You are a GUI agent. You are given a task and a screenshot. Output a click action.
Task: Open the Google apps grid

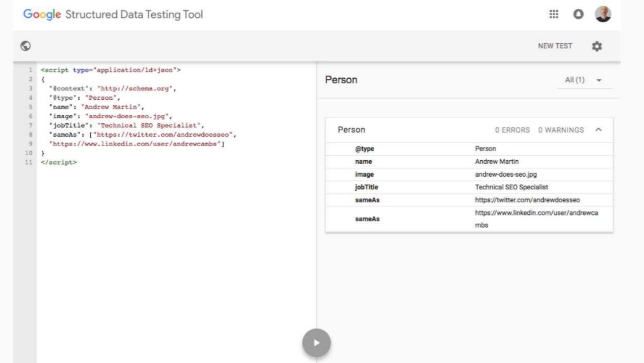point(554,14)
